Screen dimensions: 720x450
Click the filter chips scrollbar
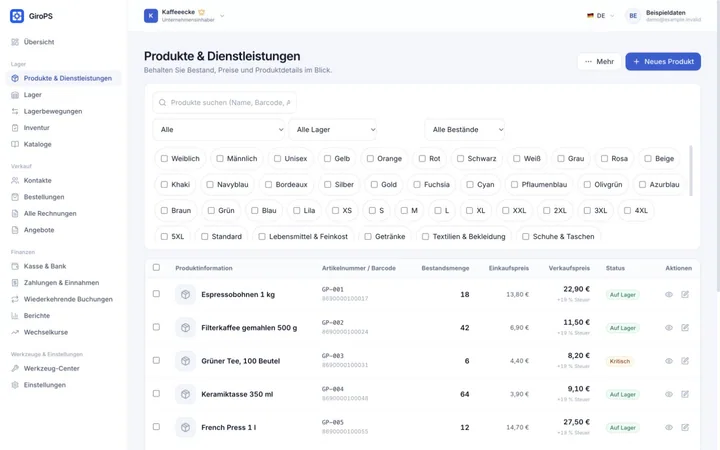point(691,171)
